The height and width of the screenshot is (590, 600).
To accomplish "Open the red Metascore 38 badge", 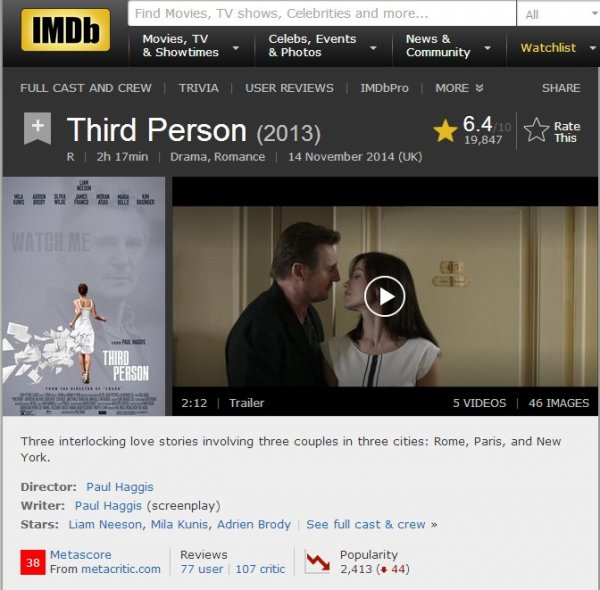I will 33,562.
